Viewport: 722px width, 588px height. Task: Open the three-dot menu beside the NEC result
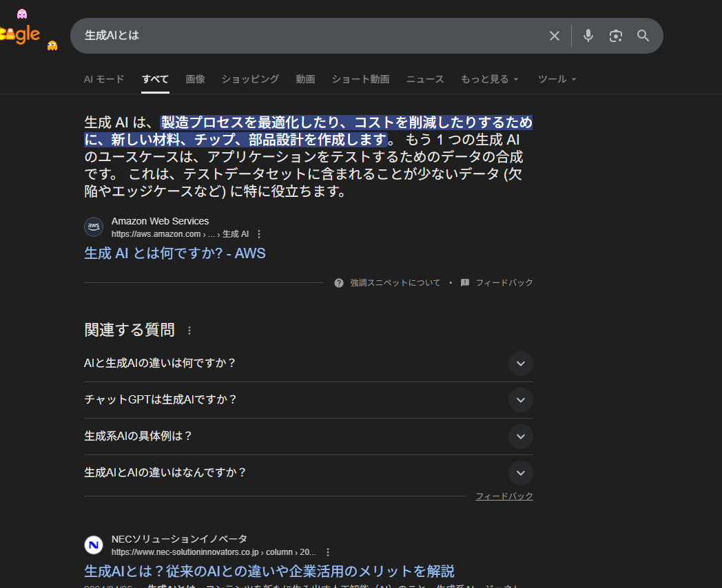[328, 552]
